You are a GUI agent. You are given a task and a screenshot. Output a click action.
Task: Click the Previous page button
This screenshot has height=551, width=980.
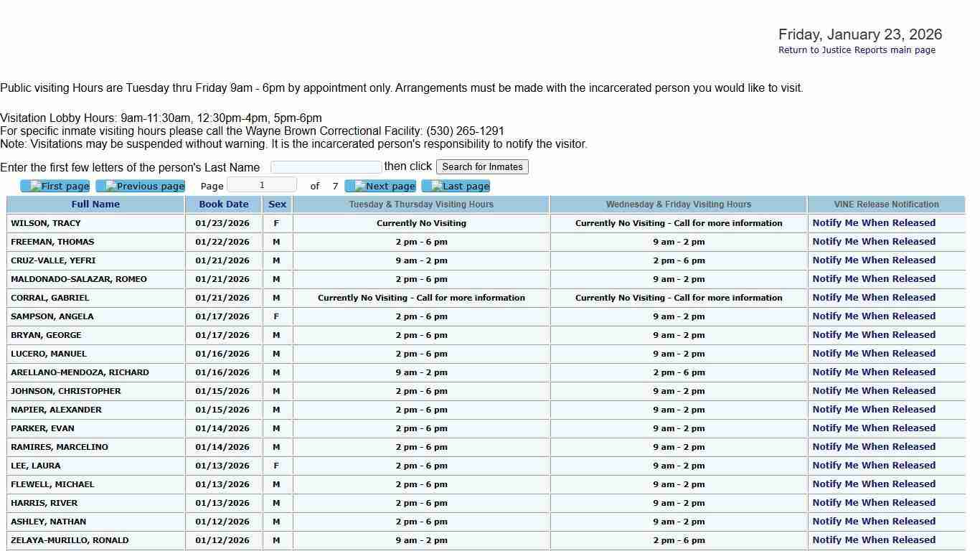pyautogui.click(x=141, y=187)
